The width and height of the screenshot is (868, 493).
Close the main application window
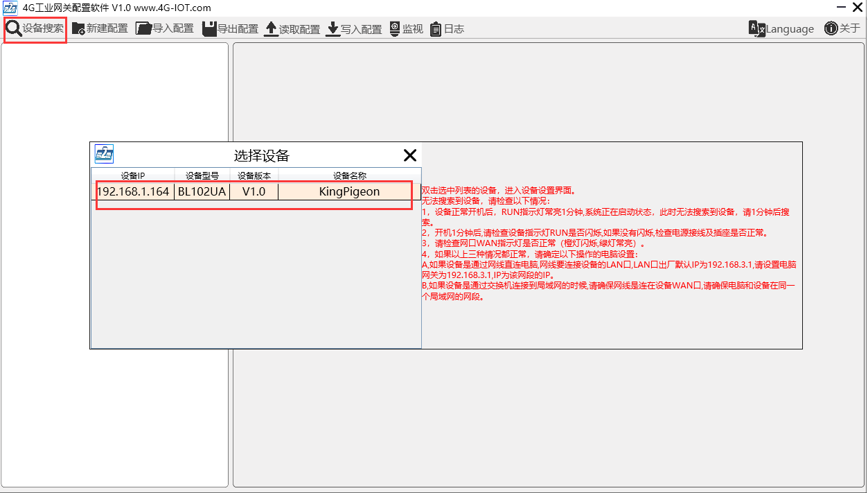coord(857,8)
